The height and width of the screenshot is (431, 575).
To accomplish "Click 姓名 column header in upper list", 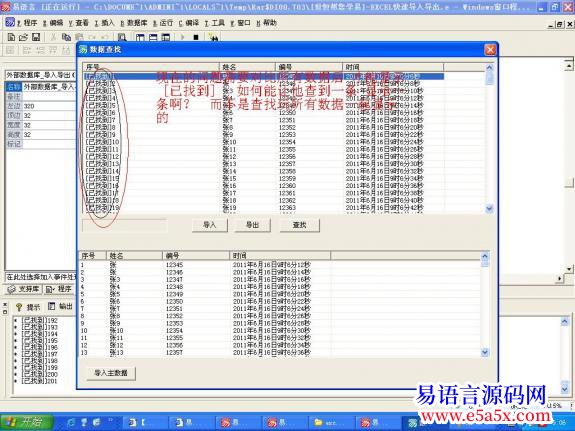I will point(247,67).
